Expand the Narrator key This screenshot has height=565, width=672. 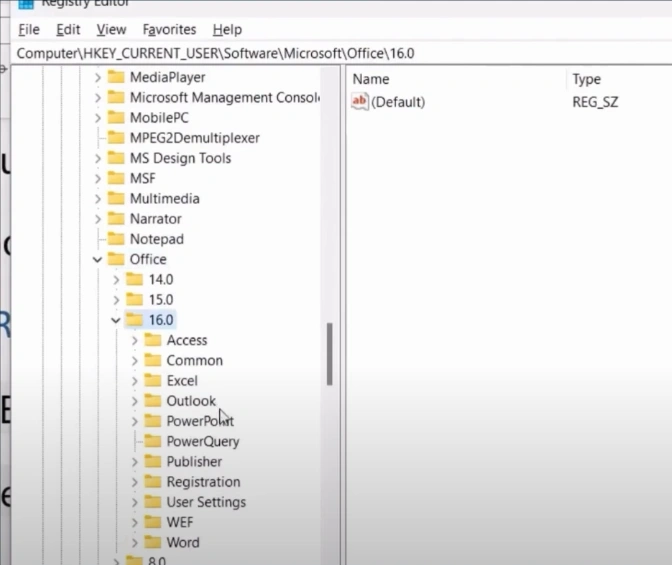[x=98, y=219]
